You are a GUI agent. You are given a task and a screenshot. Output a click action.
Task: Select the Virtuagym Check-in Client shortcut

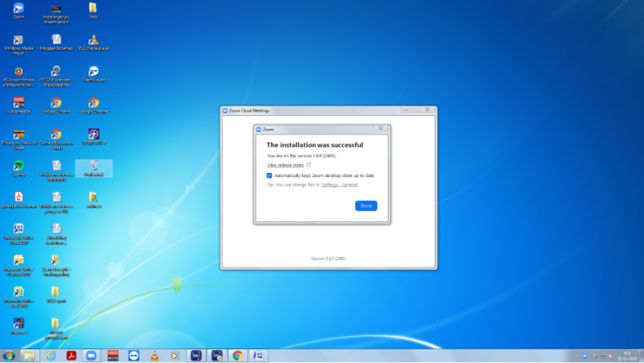coord(19,139)
